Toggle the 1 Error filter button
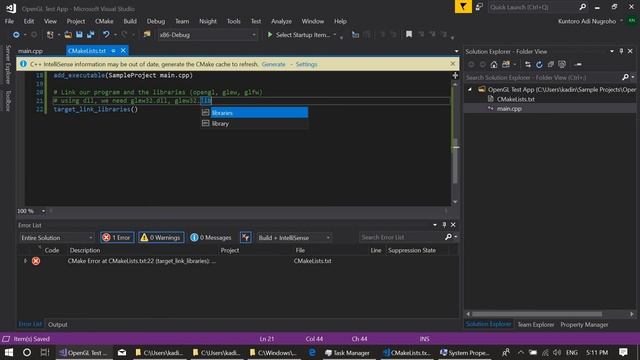This screenshot has height=360, width=640. (x=117, y=238)
